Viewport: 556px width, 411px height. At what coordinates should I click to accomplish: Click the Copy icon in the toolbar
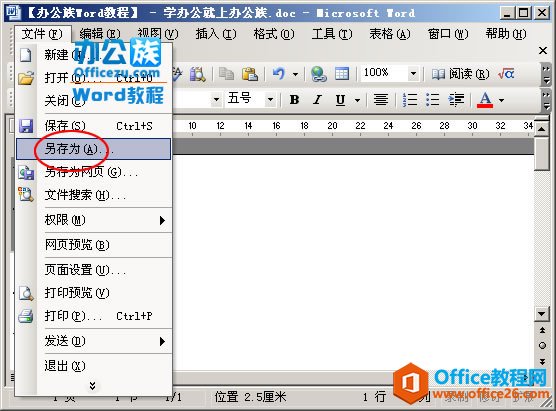226,74
